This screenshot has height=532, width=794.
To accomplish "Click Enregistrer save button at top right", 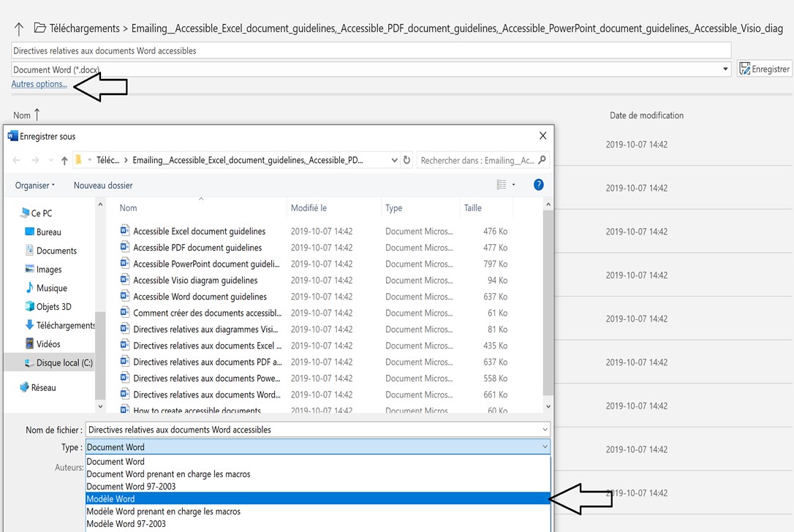I will [765, 69].
